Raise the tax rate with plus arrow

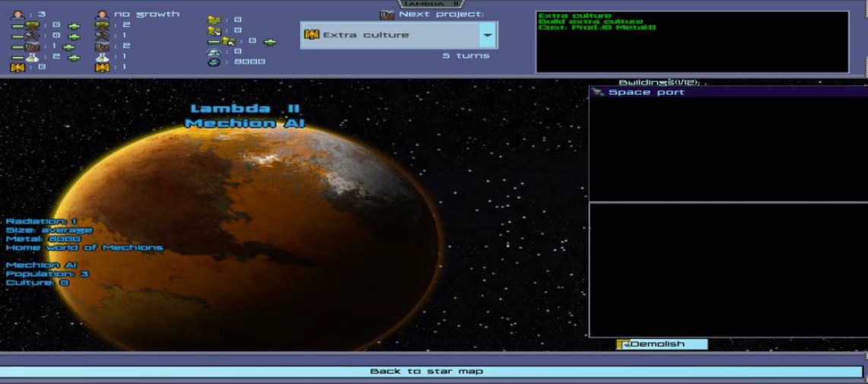(270, 42)
